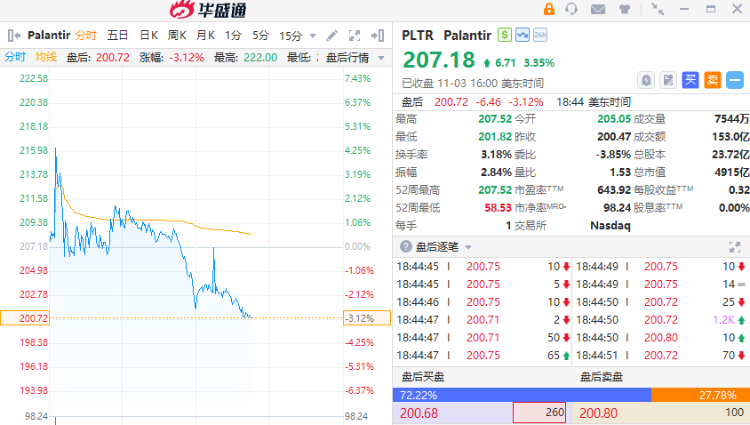
Task: Expand the 盘后逐笔 tick list panel
Action: [734, 247]
